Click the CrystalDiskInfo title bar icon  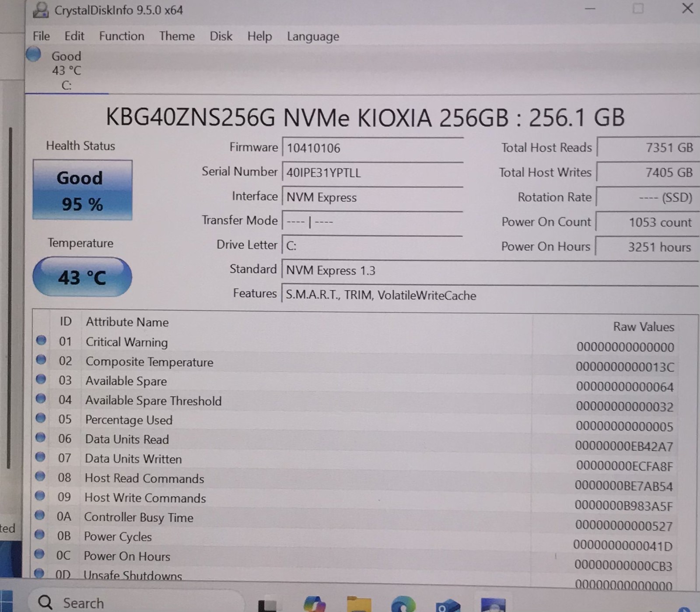[x=41, y=10]
